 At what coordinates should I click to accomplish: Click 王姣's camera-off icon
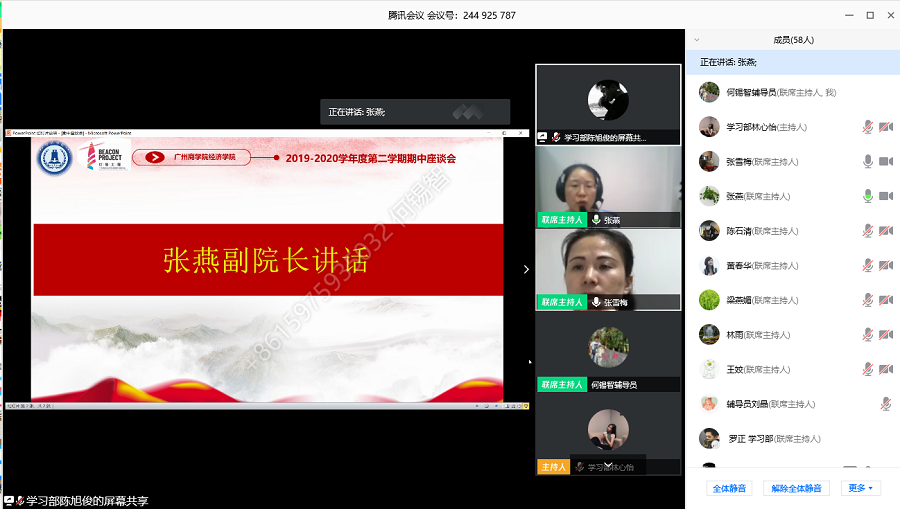click(885, 369)
